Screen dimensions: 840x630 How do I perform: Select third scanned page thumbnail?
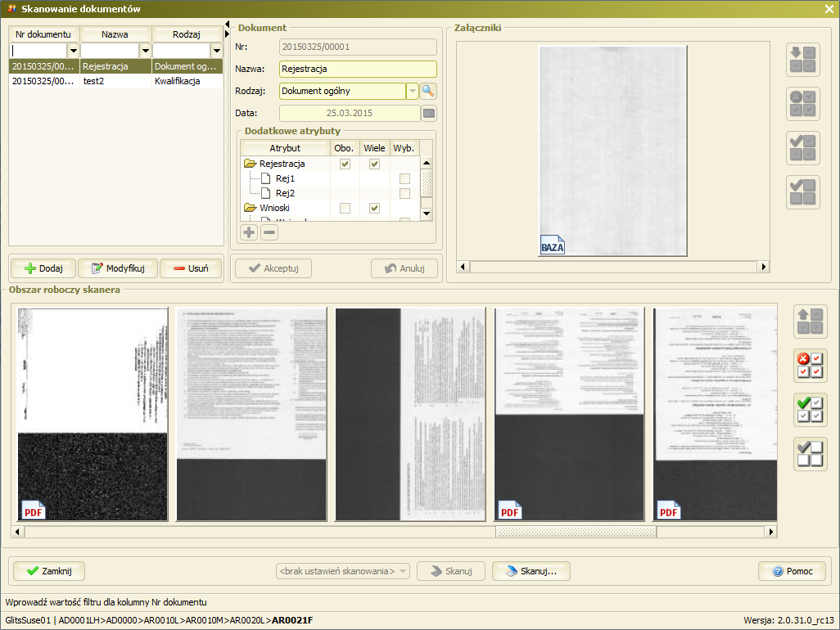(410, 414)
